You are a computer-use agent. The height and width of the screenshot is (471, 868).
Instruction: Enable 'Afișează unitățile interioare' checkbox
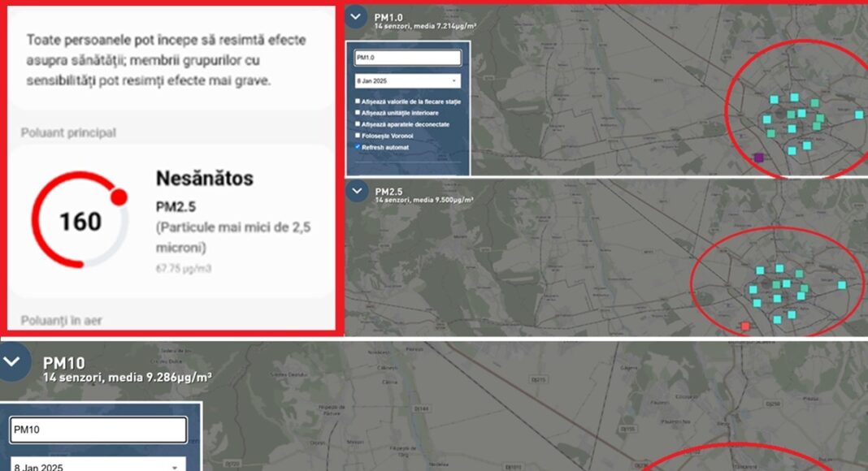point(357,112)
